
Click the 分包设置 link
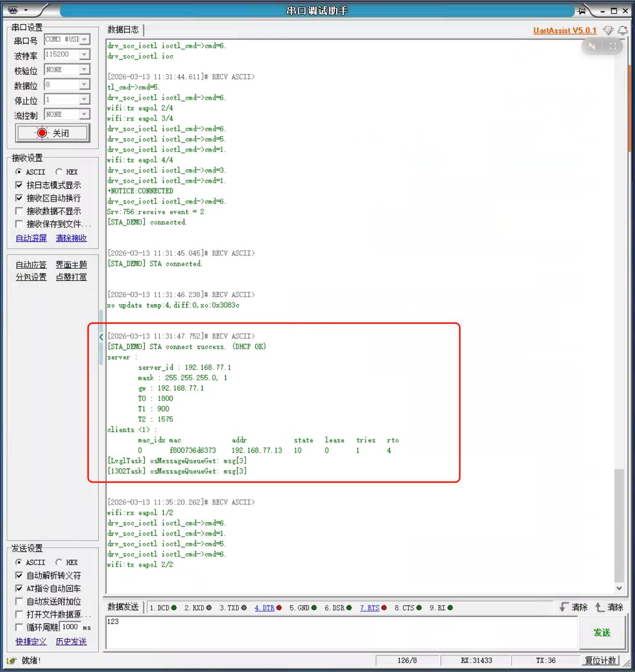coord(31,277)
